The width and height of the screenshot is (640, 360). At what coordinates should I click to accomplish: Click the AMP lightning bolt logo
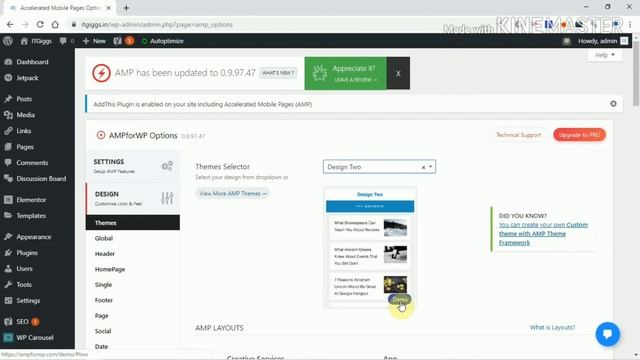[101, 73]
